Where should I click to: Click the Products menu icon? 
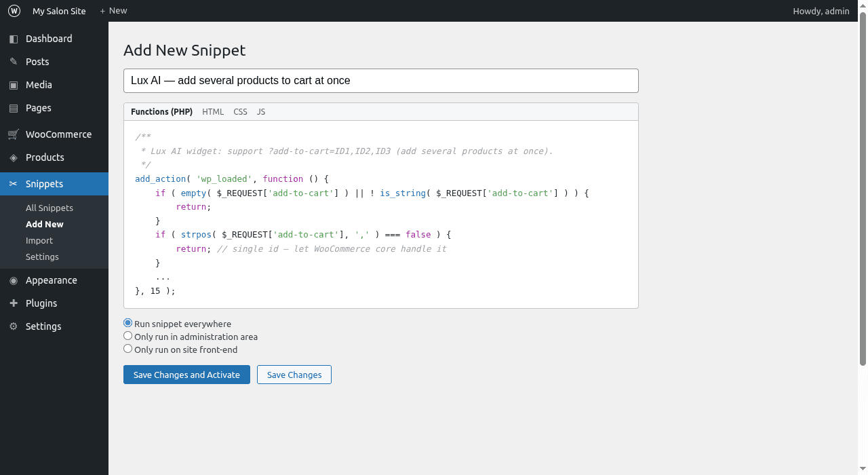(14, 157)
